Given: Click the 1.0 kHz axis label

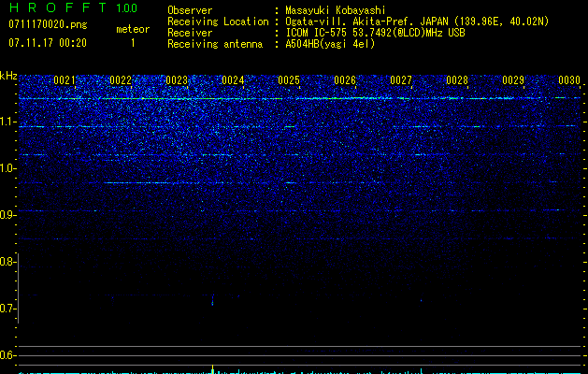Looking at the screenshot, I should pyautogui.click(x=7, y=168).
